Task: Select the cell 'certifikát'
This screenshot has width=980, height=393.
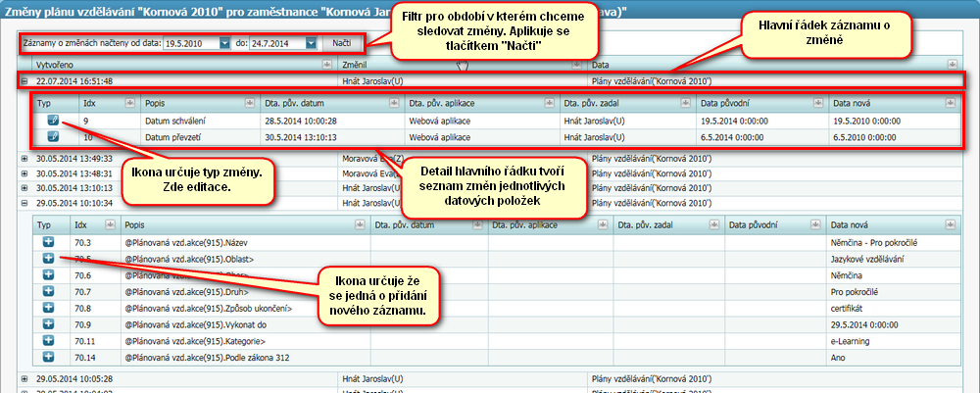Action: (893, 308)
